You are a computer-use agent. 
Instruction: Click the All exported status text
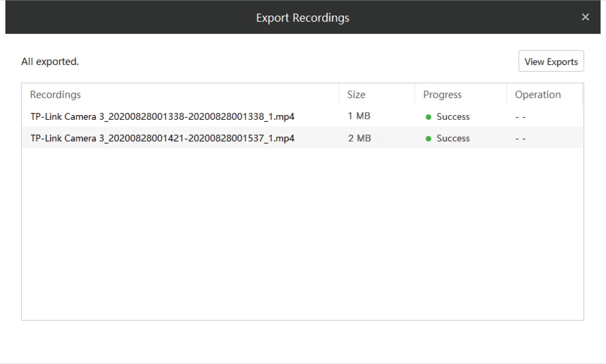[50, 61]
